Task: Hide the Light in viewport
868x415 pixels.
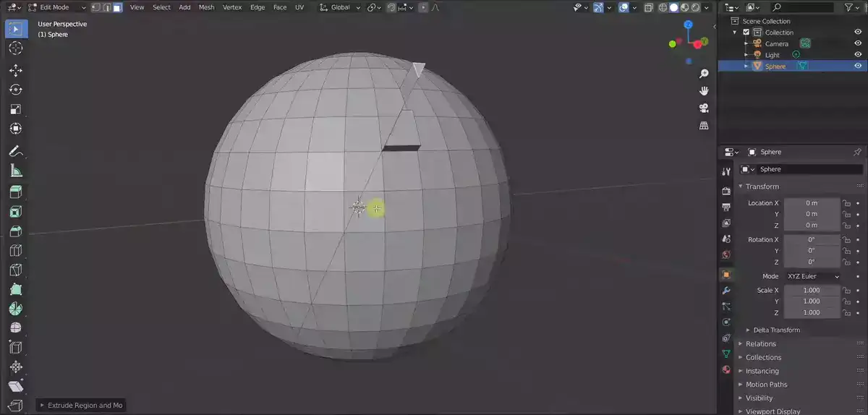Action: [858, 54]
